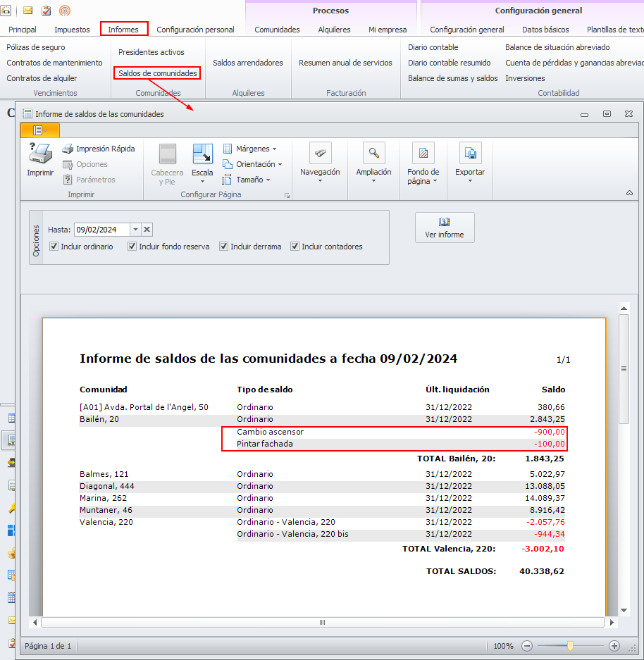Open Balance de sumas y saldos
This screenshot has height=660, width=644.
[453, 78]
